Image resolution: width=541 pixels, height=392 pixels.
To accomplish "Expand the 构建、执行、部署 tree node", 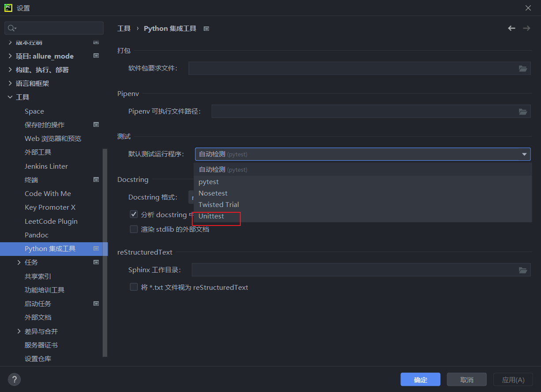I will coord(10,70).
